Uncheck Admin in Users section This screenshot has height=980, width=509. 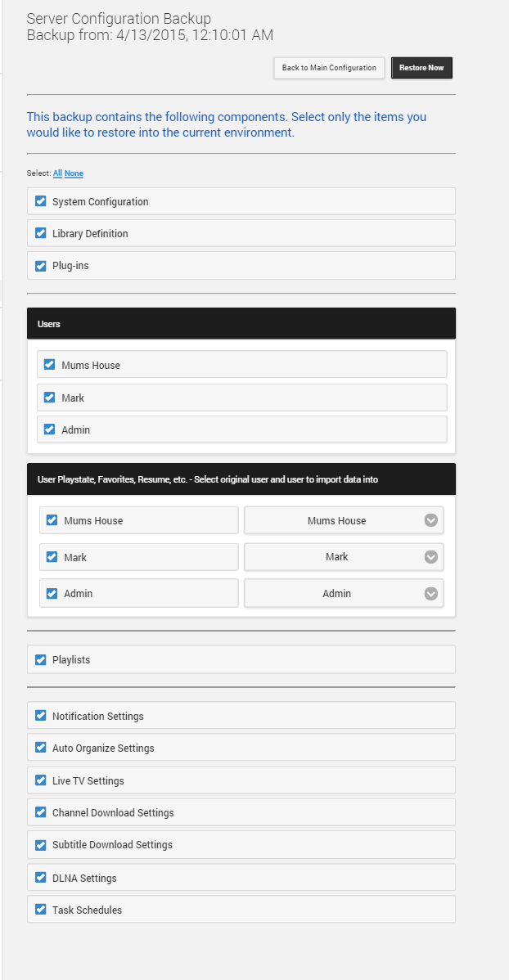(x=50, y=429)
